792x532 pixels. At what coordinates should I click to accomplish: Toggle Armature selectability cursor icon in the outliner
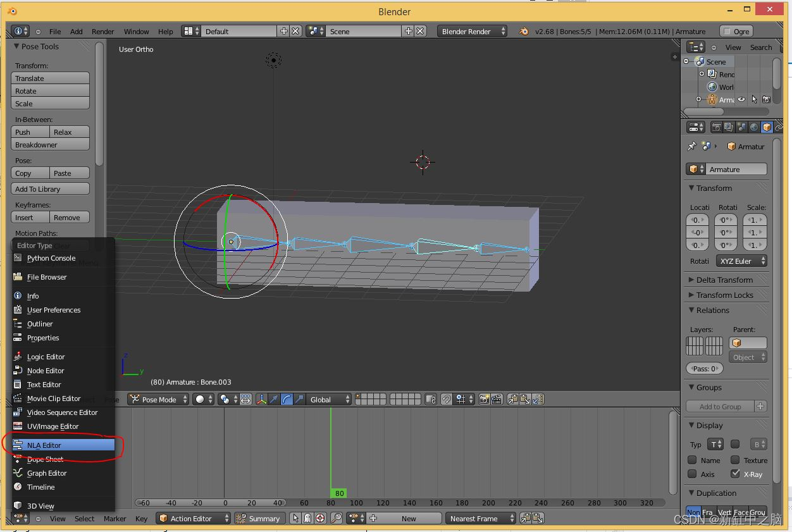pyautogui.click(x=754, y=99)
